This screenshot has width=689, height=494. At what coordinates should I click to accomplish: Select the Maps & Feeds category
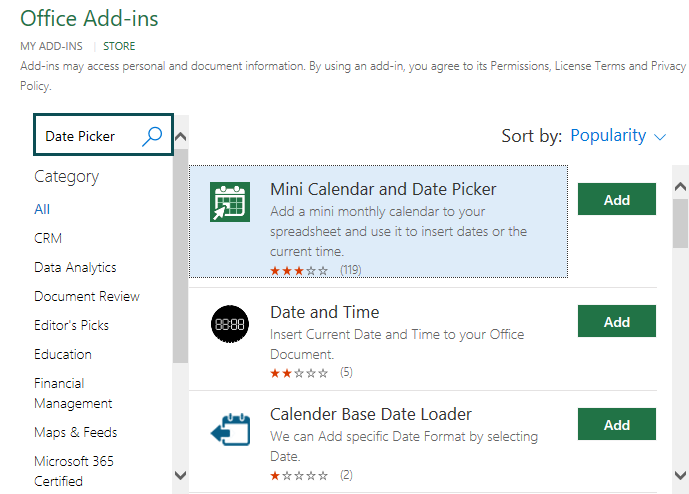76,432
